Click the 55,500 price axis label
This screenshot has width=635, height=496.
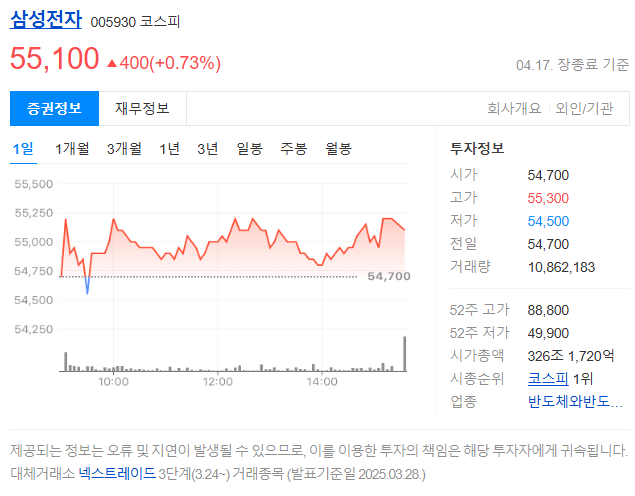point(34,184)
